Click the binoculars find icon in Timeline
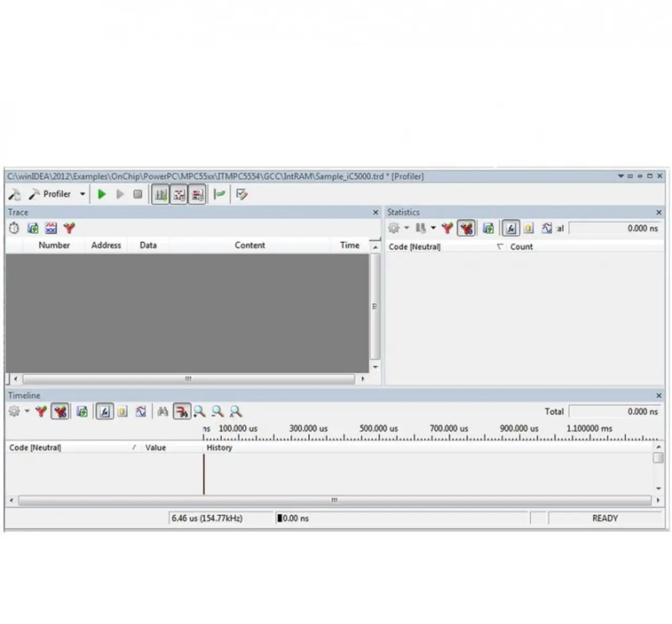Image resolution: width=672 pixels, height=624 pixels. pos(163,412)
